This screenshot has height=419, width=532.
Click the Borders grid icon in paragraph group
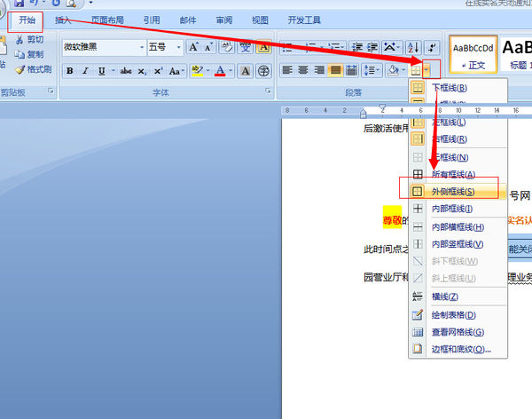click(416, 71)
